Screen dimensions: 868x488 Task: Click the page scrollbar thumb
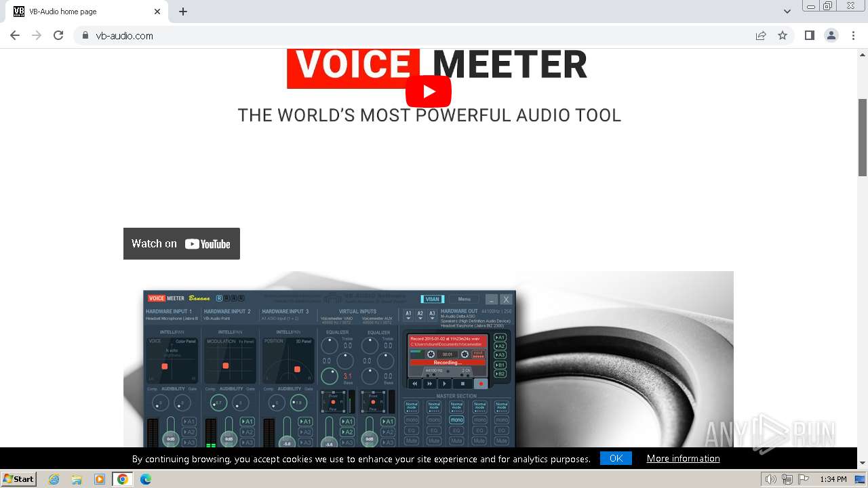(x=863, y=137)
